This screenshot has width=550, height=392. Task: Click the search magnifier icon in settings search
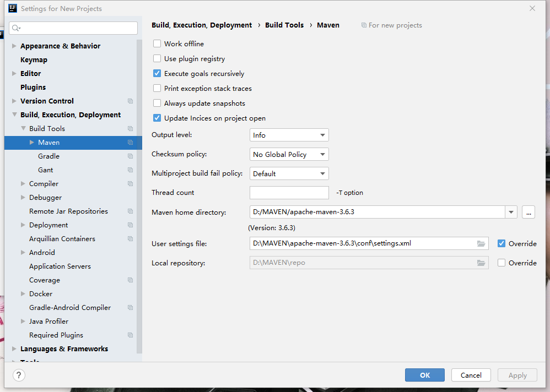[x=16, y=28]
